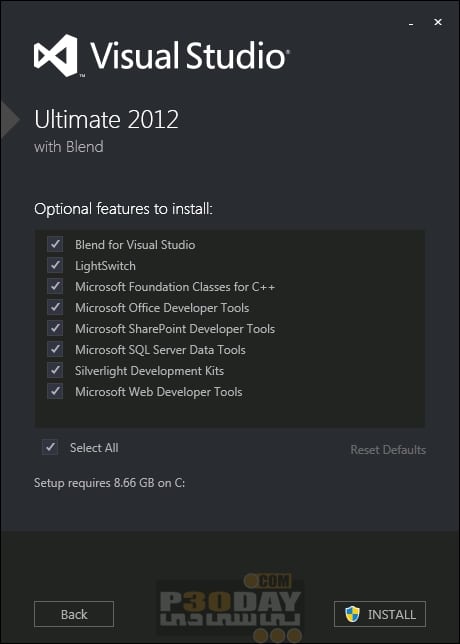Disable Microsoft SharePoint Developer Tools checkbox

pyautogui.click(x=55, y=328)
